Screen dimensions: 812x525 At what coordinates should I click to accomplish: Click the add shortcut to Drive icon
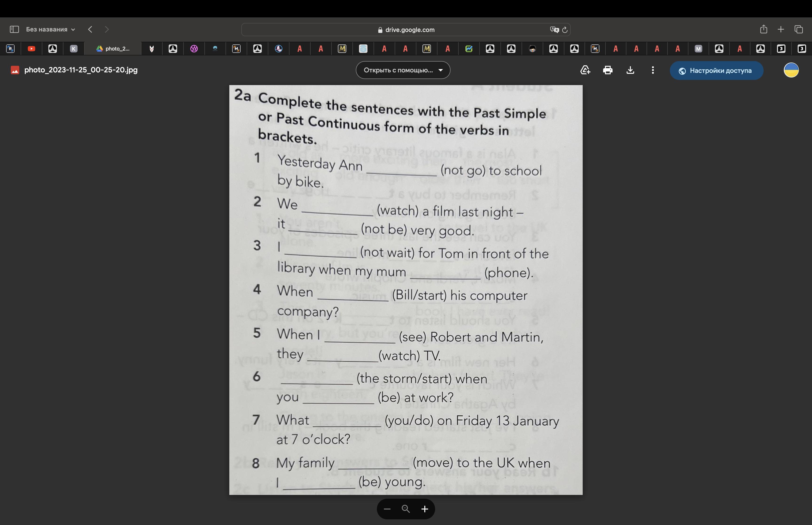585,70
